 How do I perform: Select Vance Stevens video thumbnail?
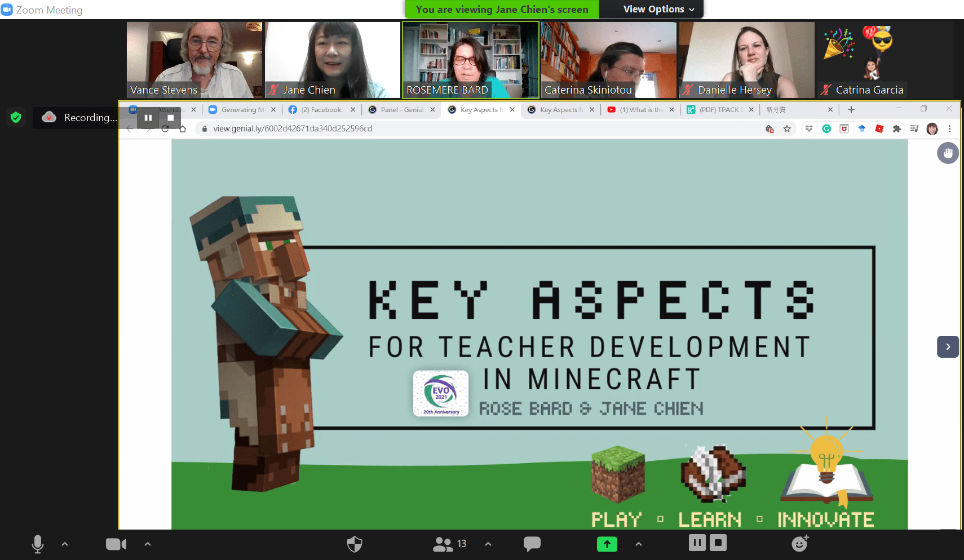(194, 60)
